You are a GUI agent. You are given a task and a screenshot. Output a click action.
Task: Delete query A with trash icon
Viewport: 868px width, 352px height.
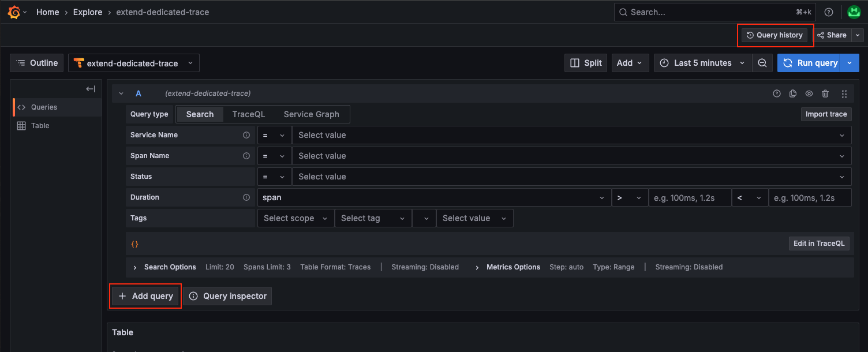825,93
